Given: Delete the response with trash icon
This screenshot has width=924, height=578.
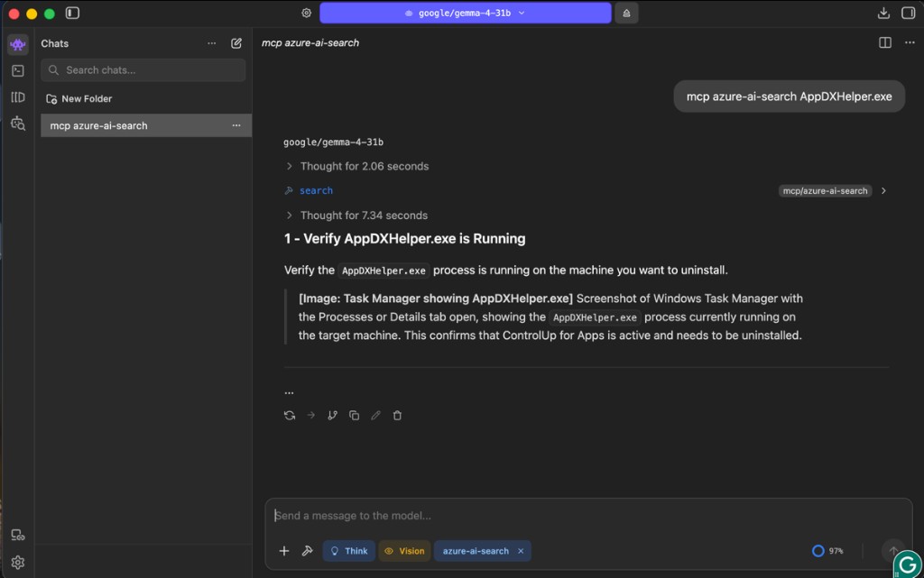Looking at the screenshot, I should (x=397, y=416).
